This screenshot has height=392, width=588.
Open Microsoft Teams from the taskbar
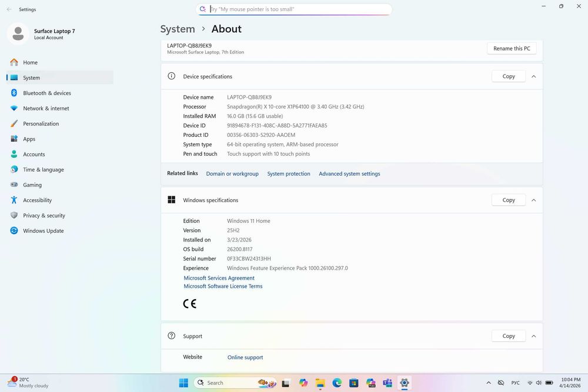tap(387, 383)
